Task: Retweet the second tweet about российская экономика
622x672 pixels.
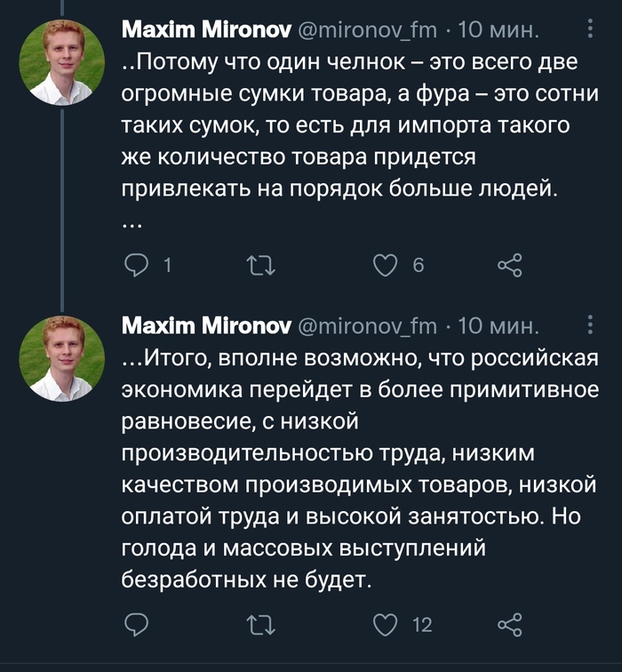Action: 259,626
